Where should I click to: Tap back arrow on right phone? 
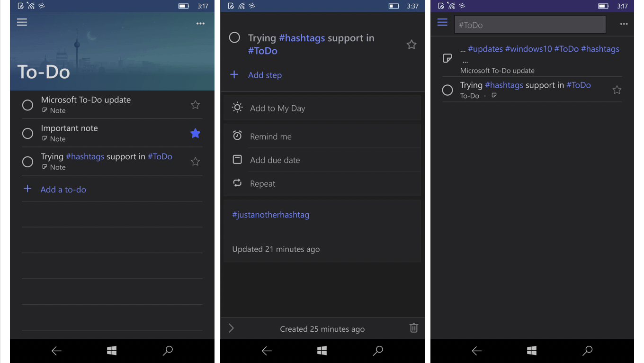(476, 351)
